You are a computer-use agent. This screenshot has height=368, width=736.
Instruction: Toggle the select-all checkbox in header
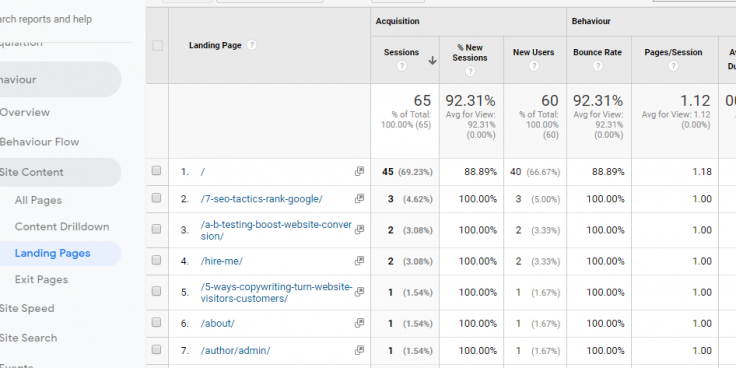[x=157, y=46]
